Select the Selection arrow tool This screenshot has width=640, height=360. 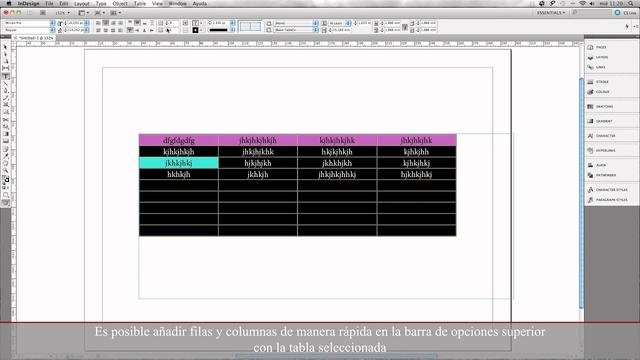[6, 47]
